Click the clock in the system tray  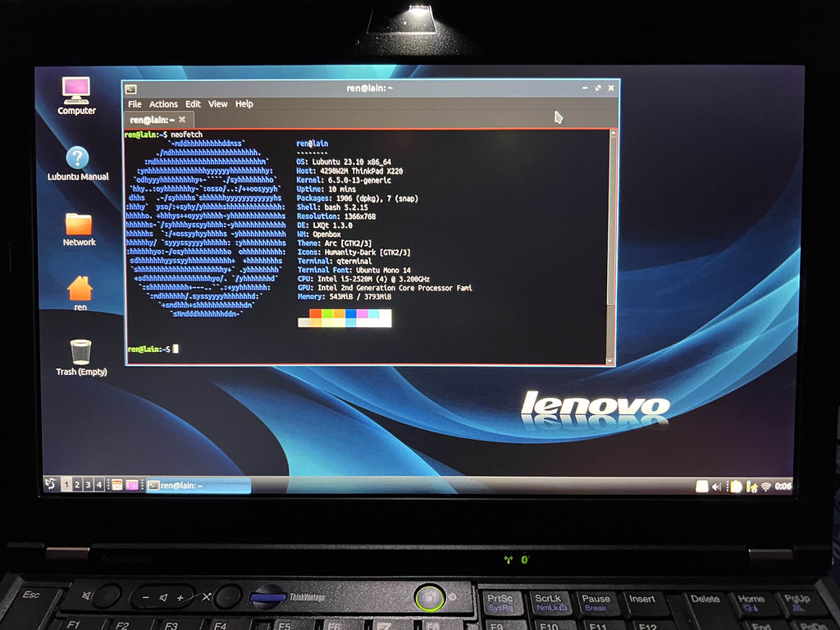tap(783, 486)
